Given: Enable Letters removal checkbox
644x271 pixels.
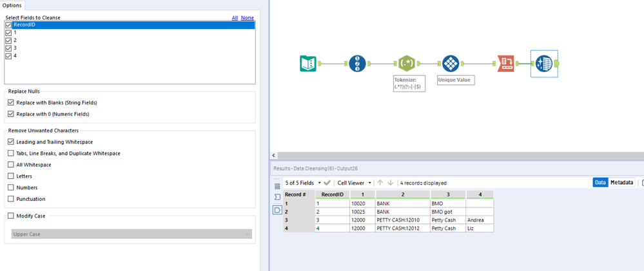Looking at the screenshot, I should click(11, 176).
